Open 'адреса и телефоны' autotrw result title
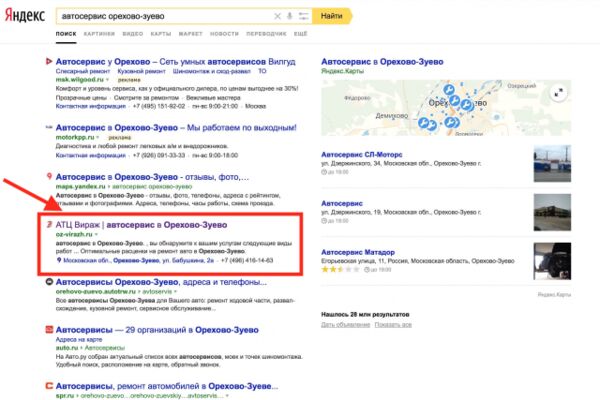The image size is (600, 400). coord(161,282)
